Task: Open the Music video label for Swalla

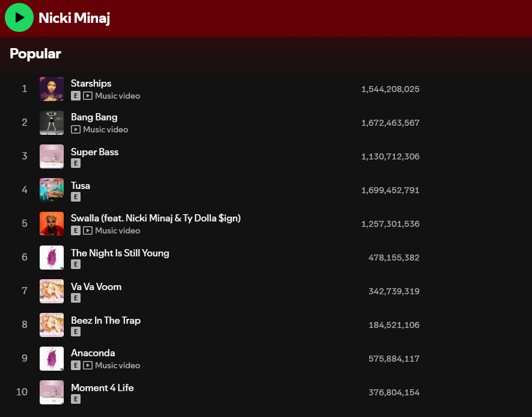Action: (117, 230)
